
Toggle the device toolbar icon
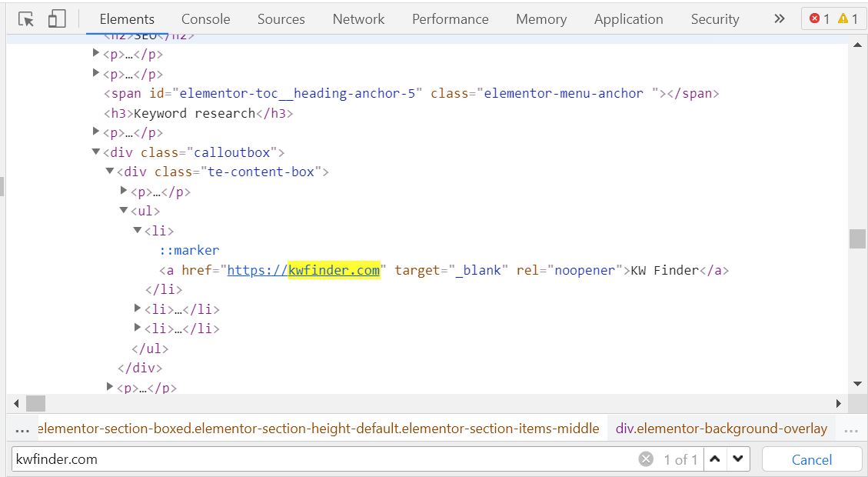(x=56, y=18)
